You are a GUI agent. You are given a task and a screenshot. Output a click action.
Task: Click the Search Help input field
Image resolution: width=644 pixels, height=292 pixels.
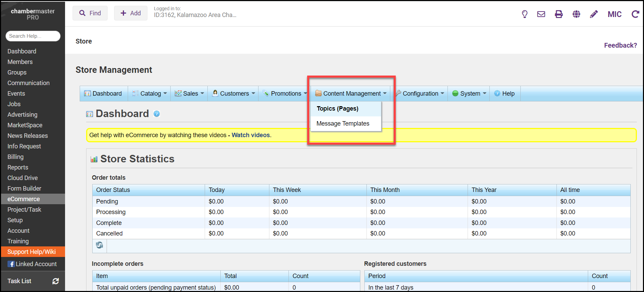pyautogui.click(x=33, y=36)
